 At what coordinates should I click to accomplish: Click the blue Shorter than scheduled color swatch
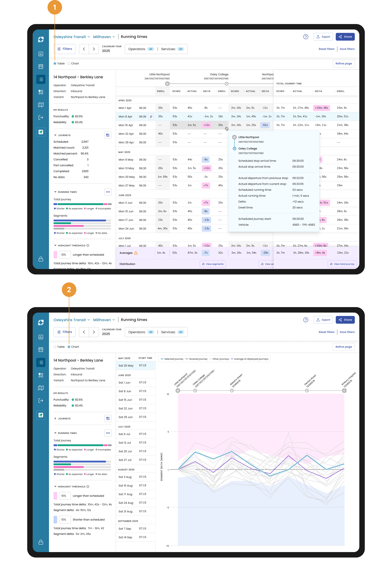point(55,519)
